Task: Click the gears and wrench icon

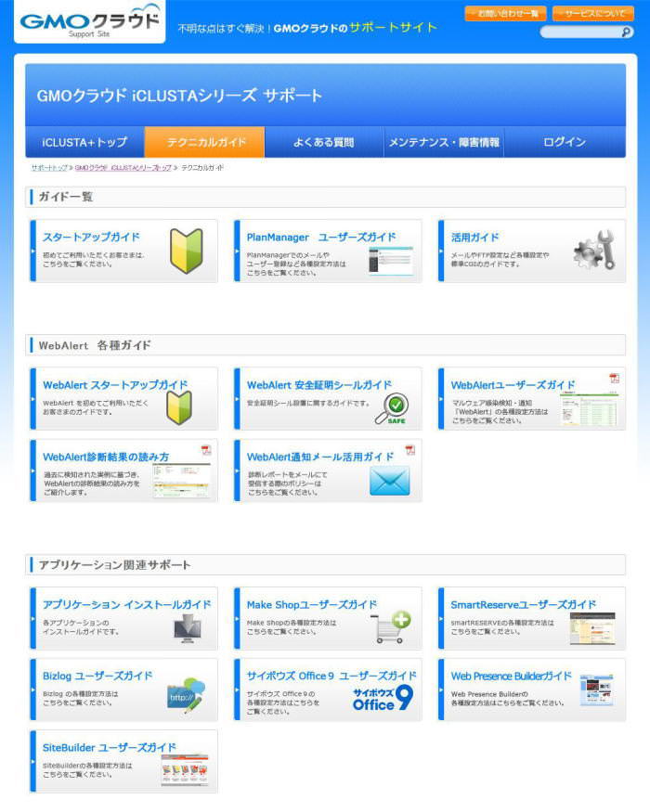Action: point(594,250)
